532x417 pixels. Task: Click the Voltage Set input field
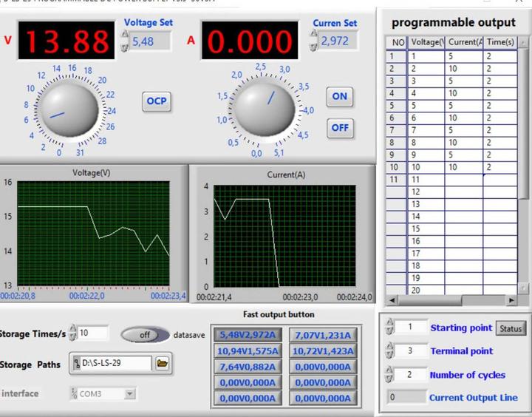(x=150, y=41)
